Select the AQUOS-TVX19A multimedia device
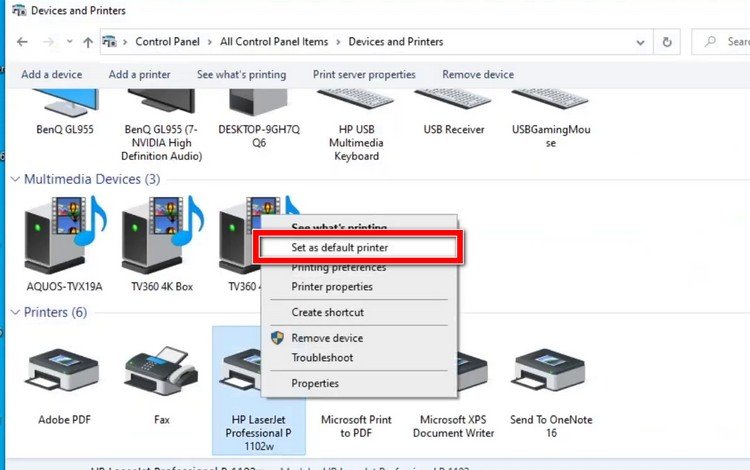Screen dimensions: 750x470 (x=65, y=244)
